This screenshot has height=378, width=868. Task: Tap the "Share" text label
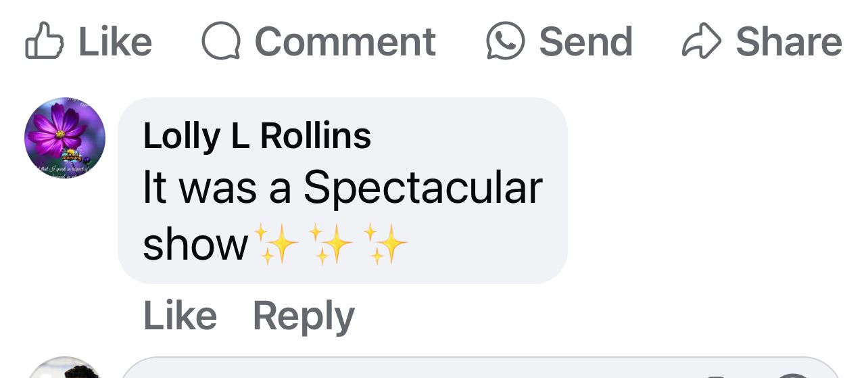788,42
